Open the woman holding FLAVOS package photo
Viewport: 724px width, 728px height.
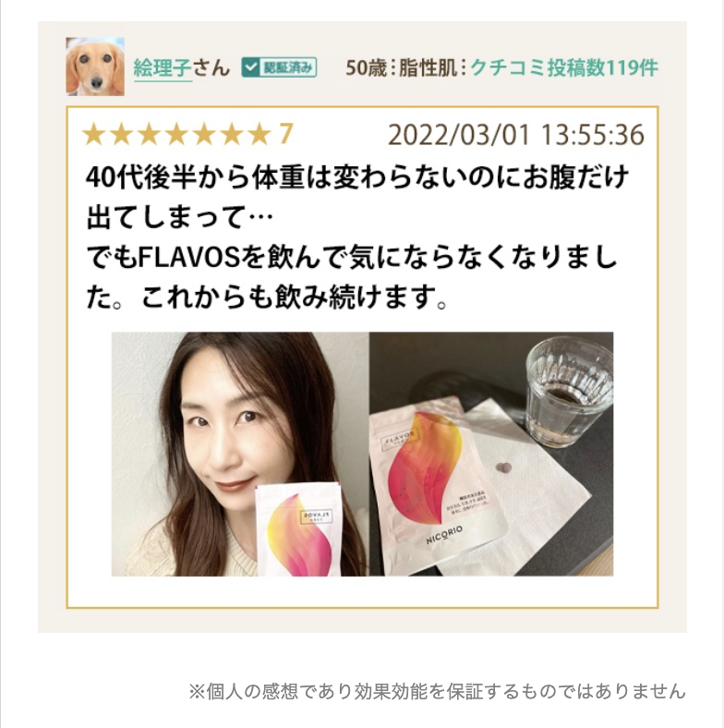coord(240,454)
